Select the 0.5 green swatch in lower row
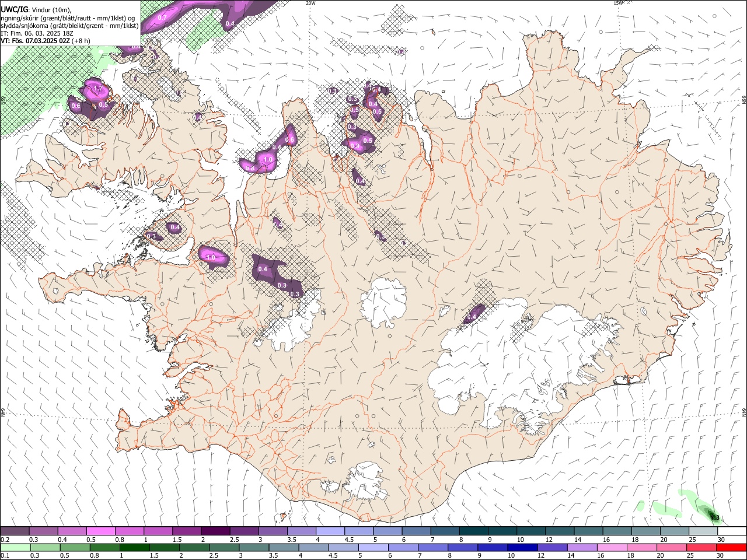This screenshot has width=747, height=560. [x=75, y=547]
